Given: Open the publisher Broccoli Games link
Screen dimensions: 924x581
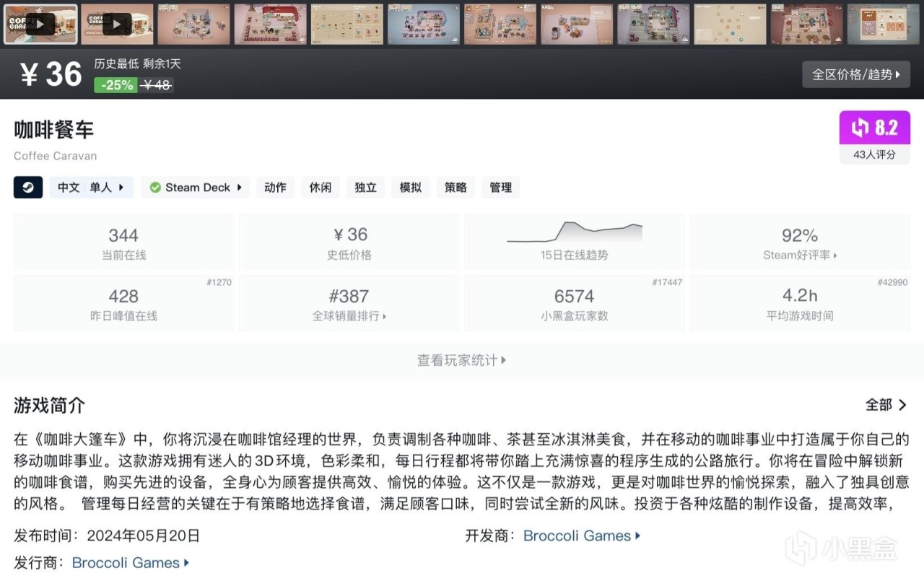Looking at the screenshot, I should pos(131,563).
